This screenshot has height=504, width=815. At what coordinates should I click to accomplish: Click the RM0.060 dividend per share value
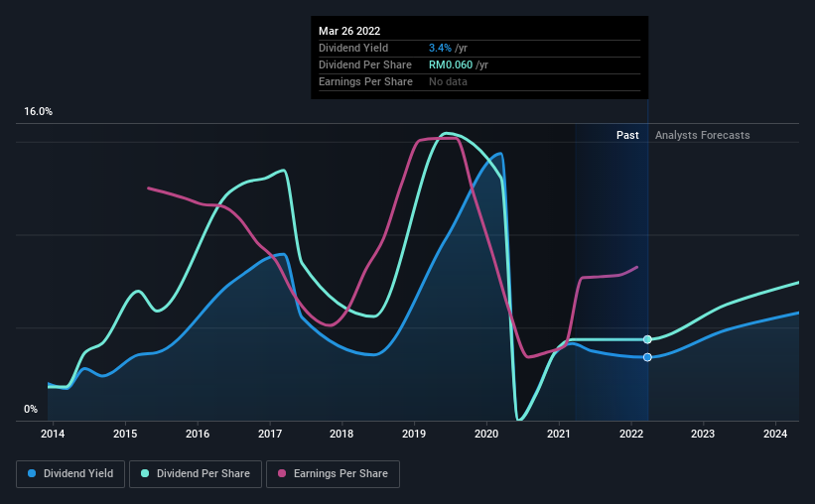point(451,64)
